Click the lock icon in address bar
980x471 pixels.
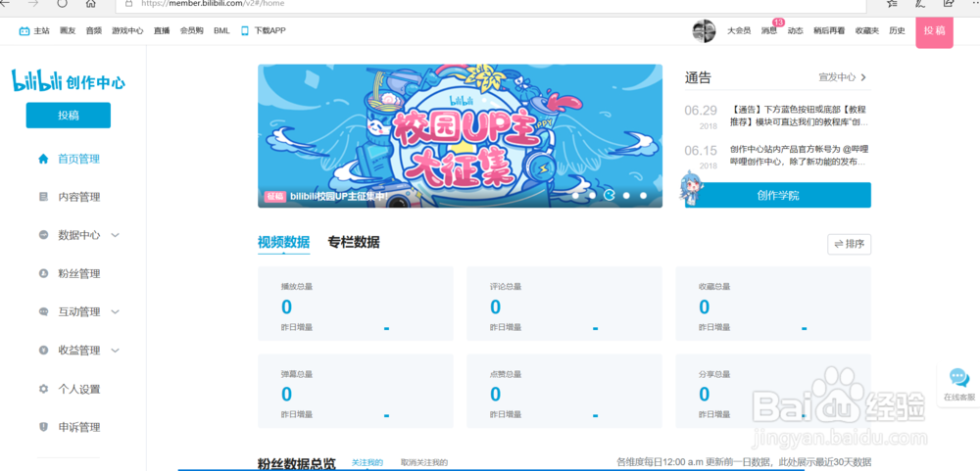(128, 3)
